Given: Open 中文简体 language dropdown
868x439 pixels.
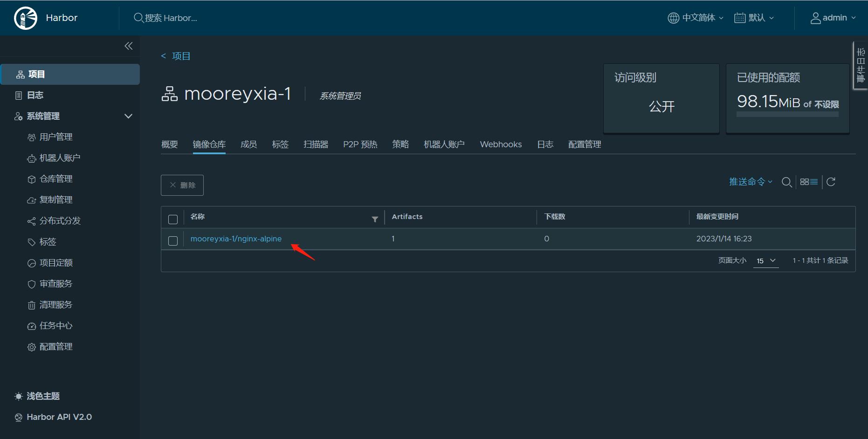Looking at the screenshot, I should (x=696, y=18).
